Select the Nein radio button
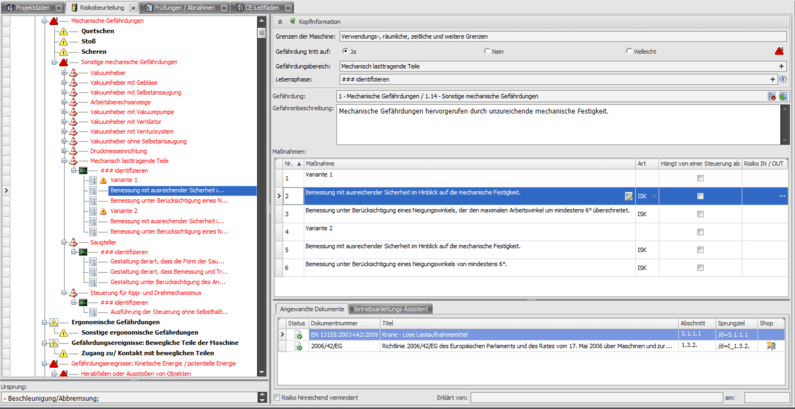The width and height of the screenshot is (795, 409). [487, 51]
